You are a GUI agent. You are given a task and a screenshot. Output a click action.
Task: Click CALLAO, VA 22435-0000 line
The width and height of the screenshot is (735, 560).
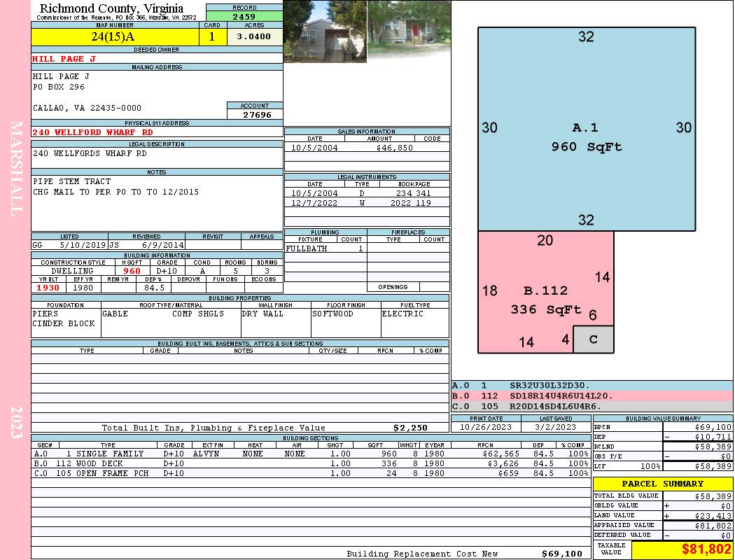tap(87, 108)
